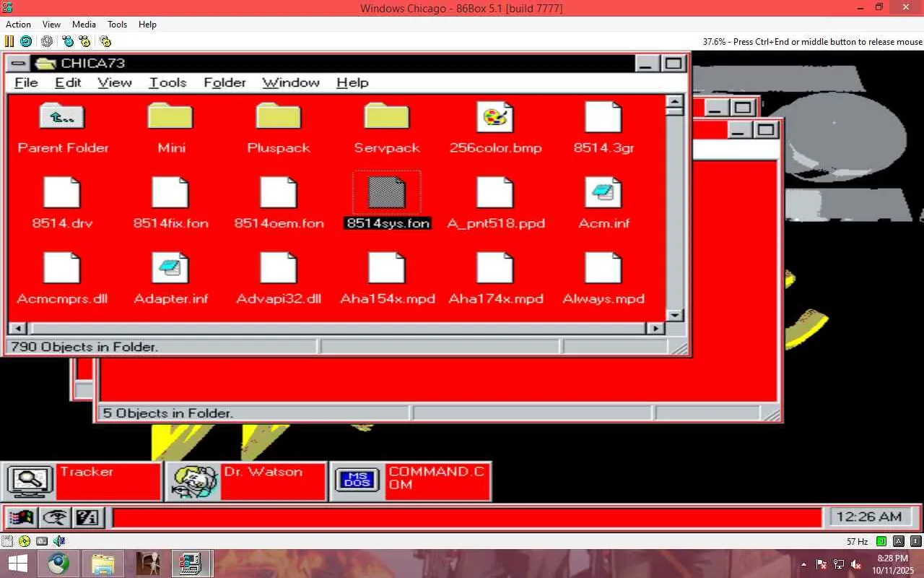Viewport: 924px width, 578px height.
Task: Switch to the Dr. Watson taskbar button
Action: point(246,481)
